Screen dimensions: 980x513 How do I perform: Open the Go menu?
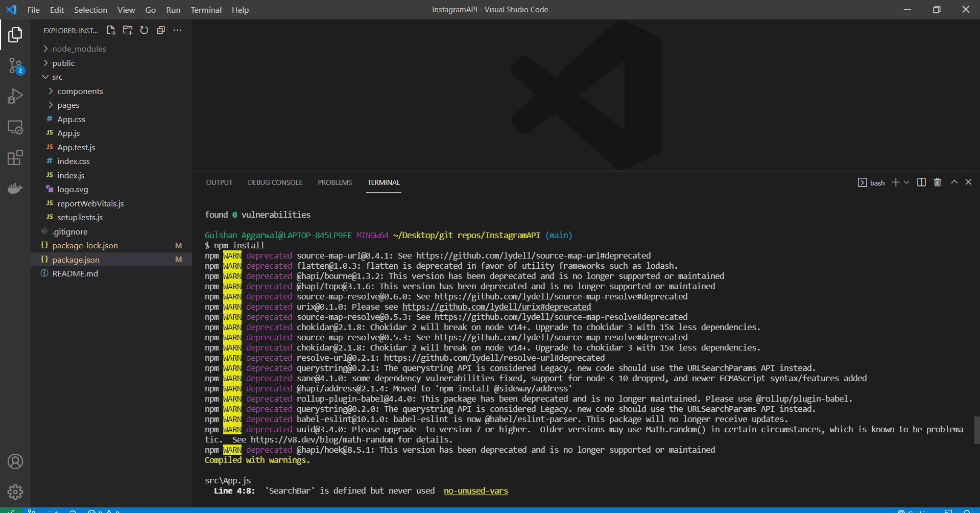151,10
